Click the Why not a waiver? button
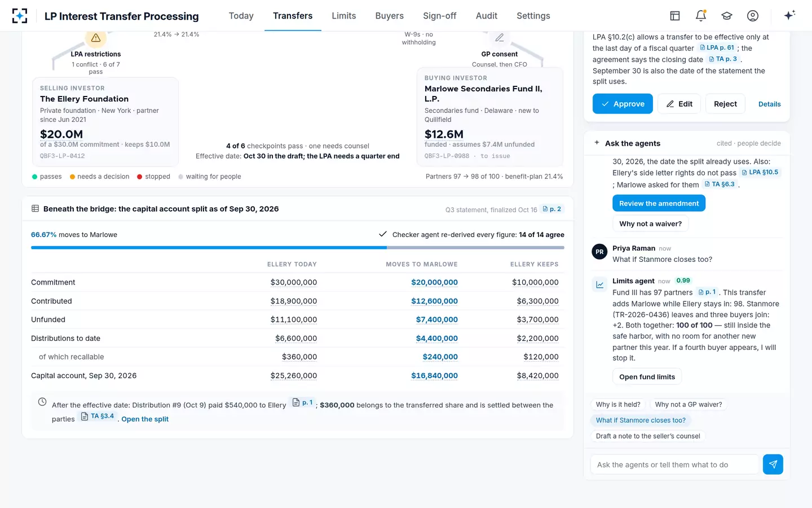Image resolution: width=812 pixels, height=508 pixels. 650,224
